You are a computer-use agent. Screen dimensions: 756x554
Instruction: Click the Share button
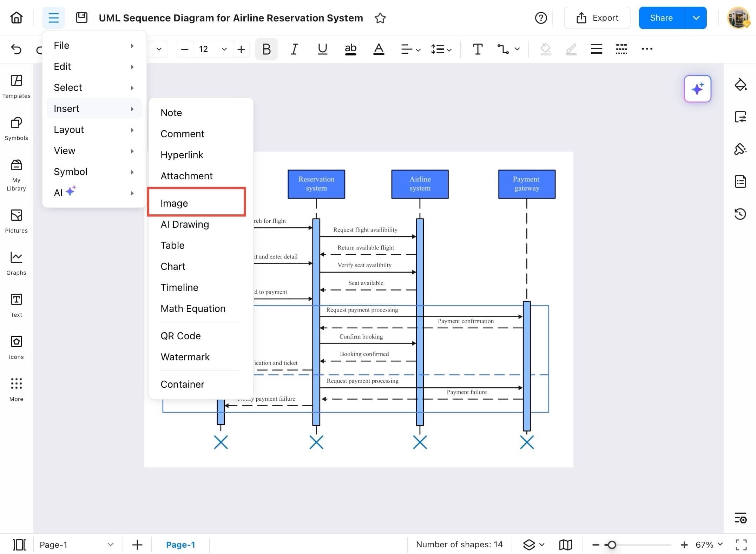coord(661,18)
